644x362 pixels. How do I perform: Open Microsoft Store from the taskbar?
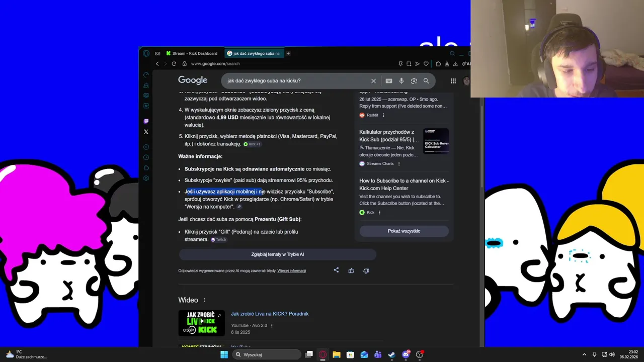pyautogui.click(x=350, y=354)
